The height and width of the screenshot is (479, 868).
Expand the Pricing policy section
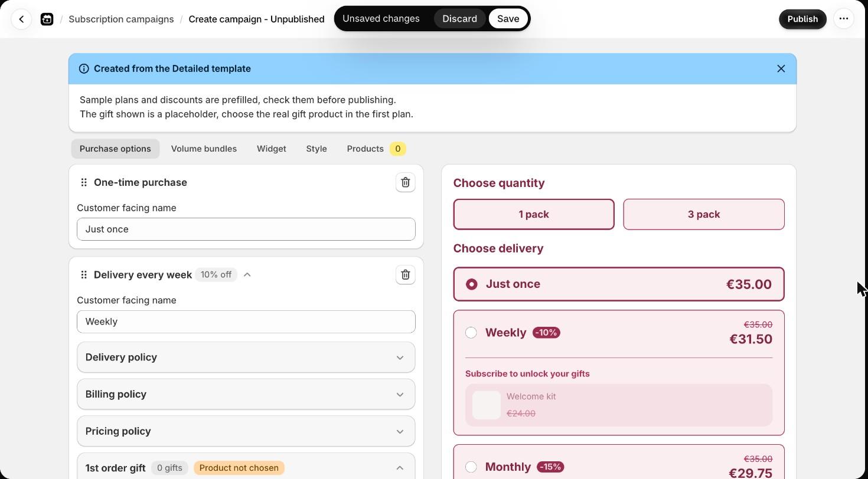(246, 431)
